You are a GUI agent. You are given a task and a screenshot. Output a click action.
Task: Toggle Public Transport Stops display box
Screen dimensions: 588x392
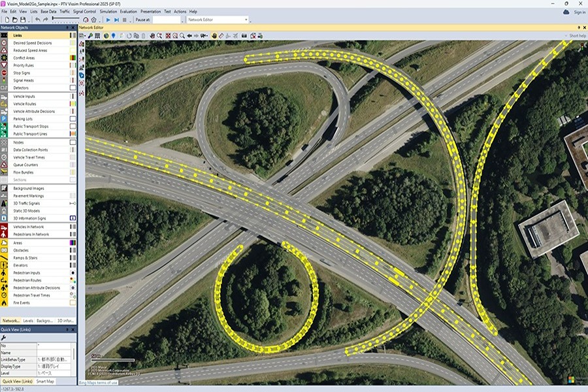click(73, 126)
